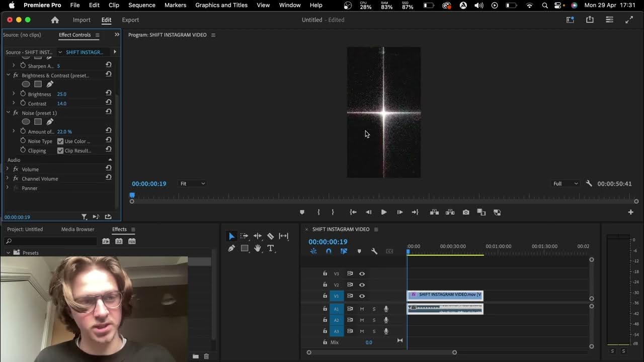Click the Brightness value 25.0
This screenshot has height=362, width=644.
click(61, 94)
